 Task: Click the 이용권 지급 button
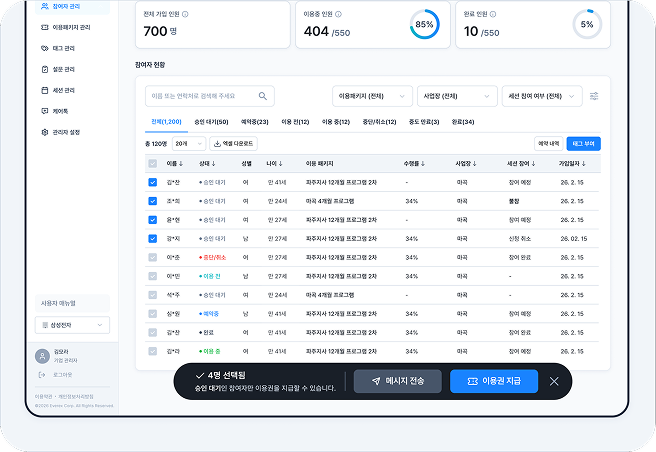pyautogui.click(x=494, y=381)
